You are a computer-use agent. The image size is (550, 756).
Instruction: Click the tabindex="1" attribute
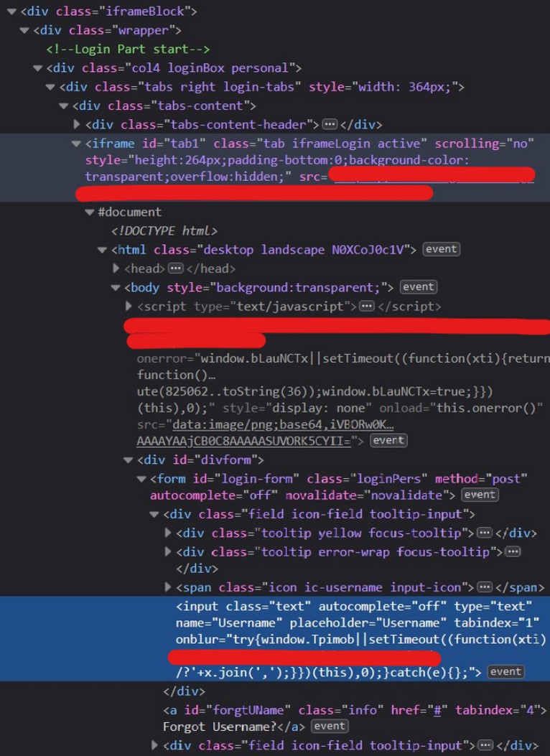pos(496,623)
